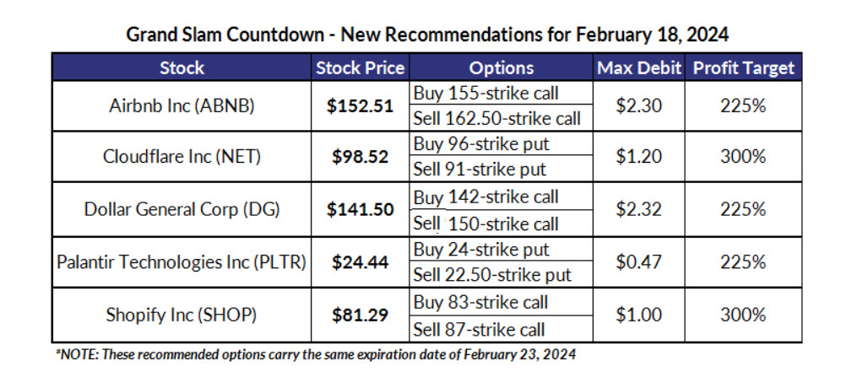The width and height of the screenshot is (868, 388).
Task: Select the Palantir Technologies Inc (PLTR) cell
Action: [x=182, y=262]
